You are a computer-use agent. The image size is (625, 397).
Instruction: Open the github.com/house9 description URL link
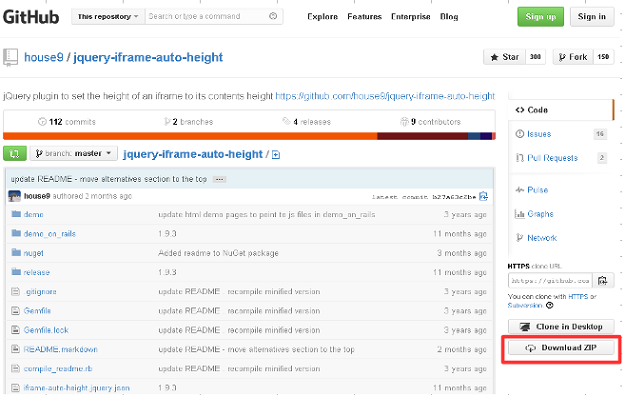point(385,96)
